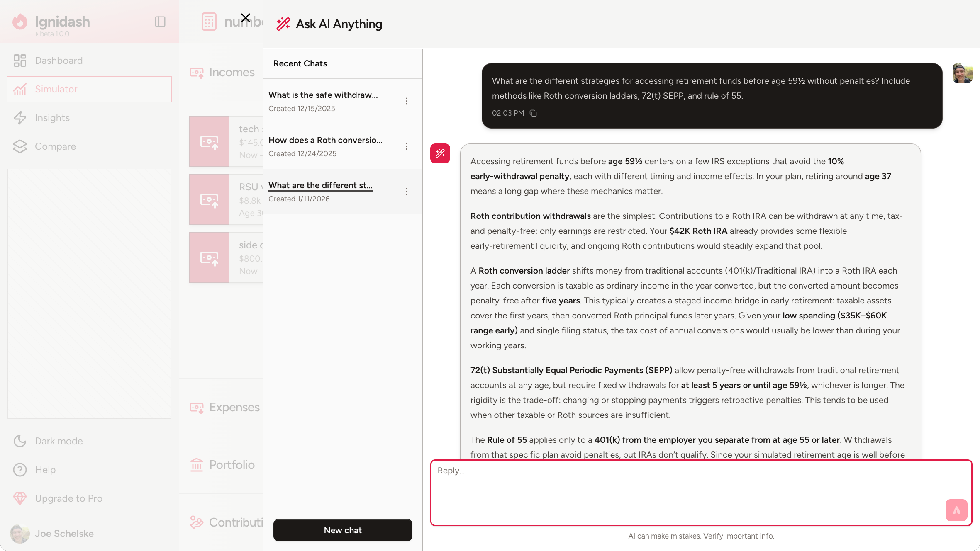
Task: Click the Ask AI magic wand icon
Action: [283, 24]
